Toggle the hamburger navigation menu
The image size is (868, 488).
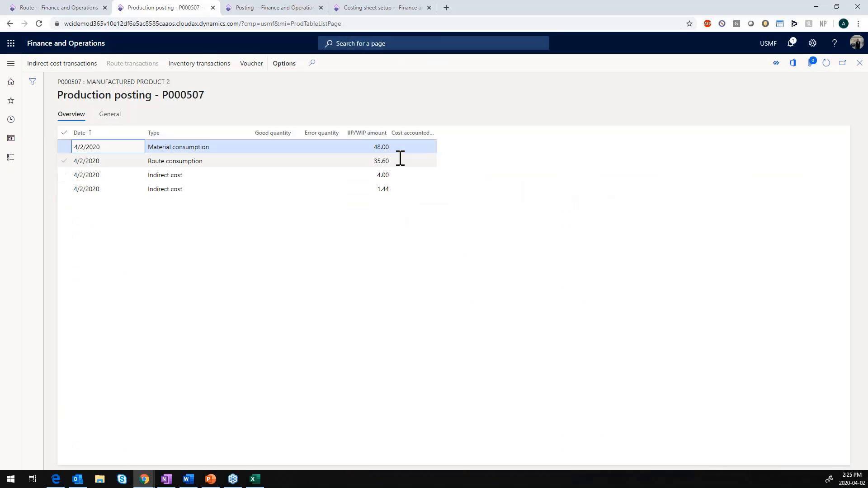[x=11, y=63]
